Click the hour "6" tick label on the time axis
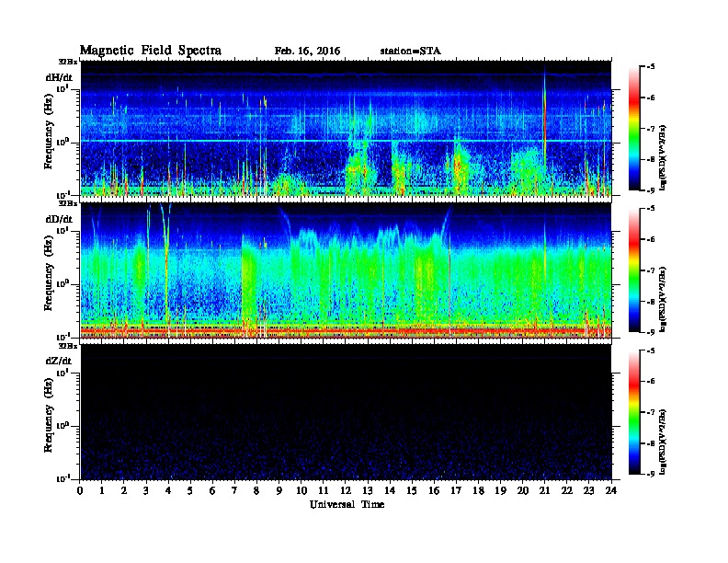728x563 pixels. coord(212,490)
